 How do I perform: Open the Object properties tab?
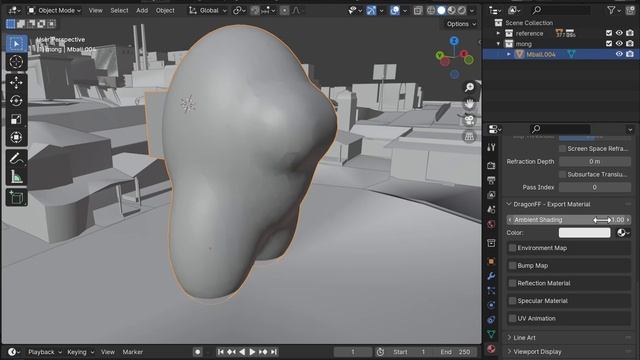pos(491,261)
